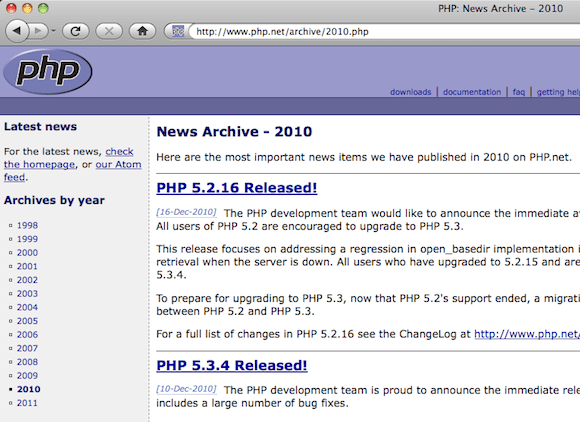
Task: Open the 1999 news archive
Action: pyautogui.click(x=27, y=239)
